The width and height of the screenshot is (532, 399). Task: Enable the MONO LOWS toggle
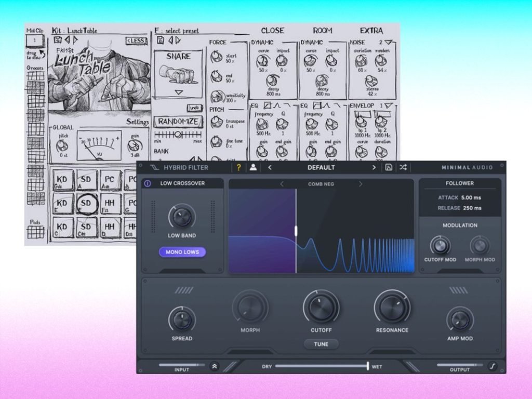(182, 251)
